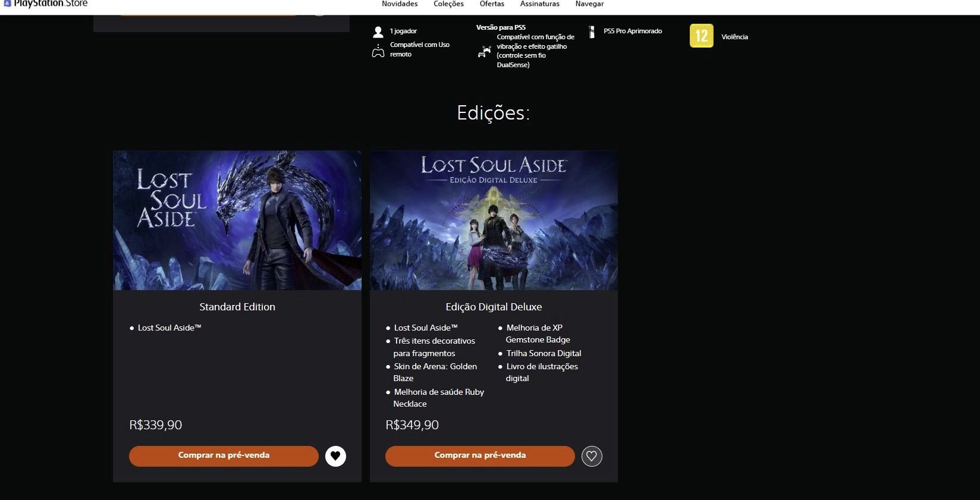Image resolution: width=980 pixels, height=500 pixels.
Task: Click the Edições: heading
Action: pos(494,113)
